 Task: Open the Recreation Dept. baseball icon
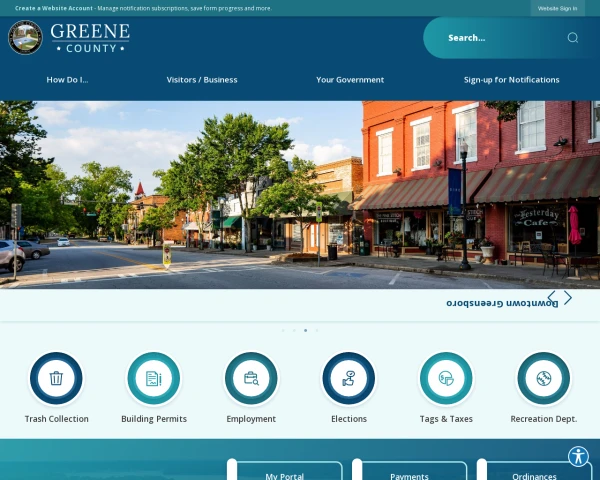(544, 378)
